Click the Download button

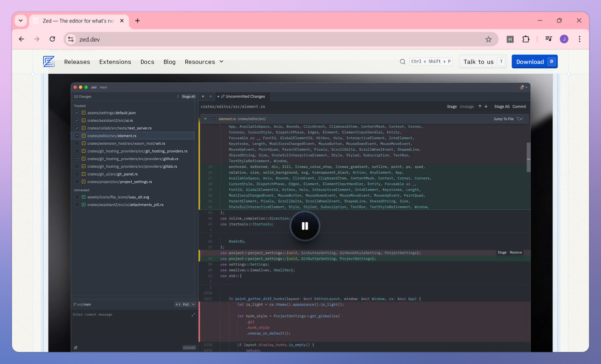click(x=534, y=62)
